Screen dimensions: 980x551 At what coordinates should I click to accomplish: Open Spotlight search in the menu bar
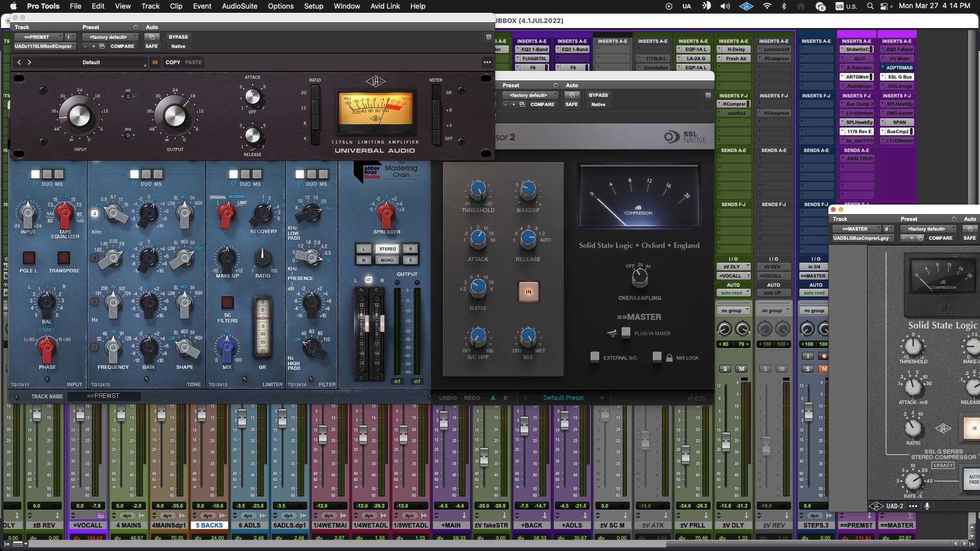click(870, 6)
